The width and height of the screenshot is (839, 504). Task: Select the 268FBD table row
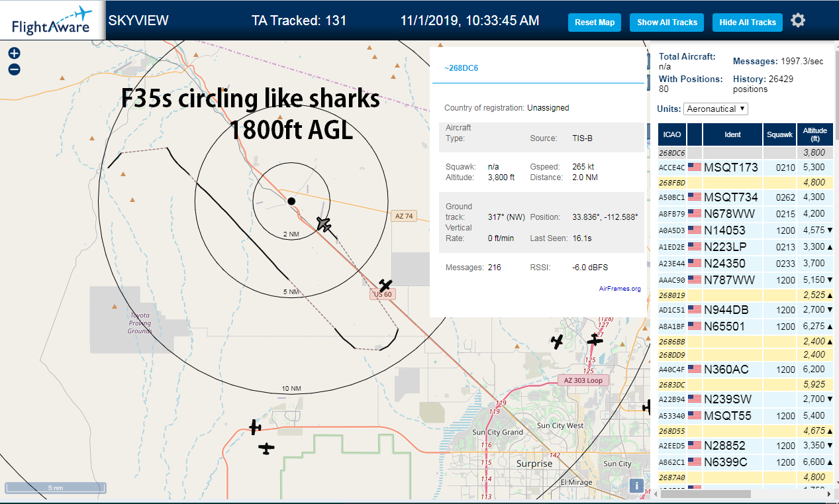[x=746, y=183]
